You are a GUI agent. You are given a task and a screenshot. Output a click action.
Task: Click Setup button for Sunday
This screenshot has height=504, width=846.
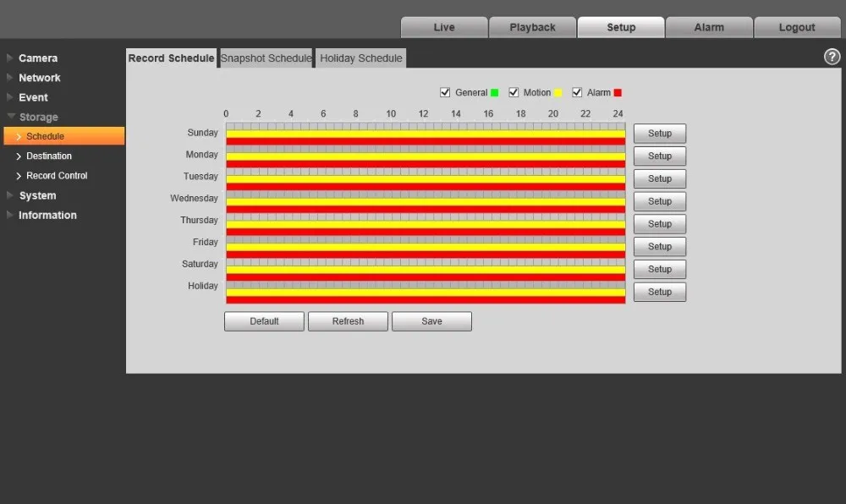click(659, 133)
